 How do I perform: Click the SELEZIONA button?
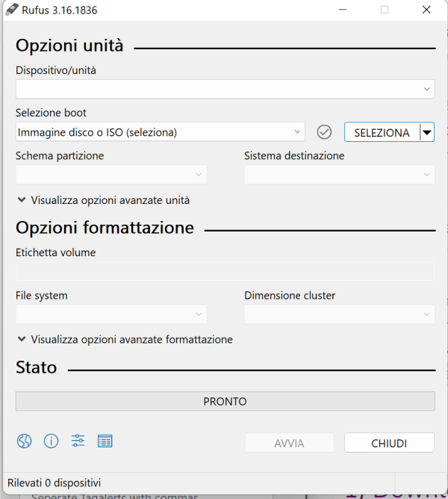coord(382,132)
